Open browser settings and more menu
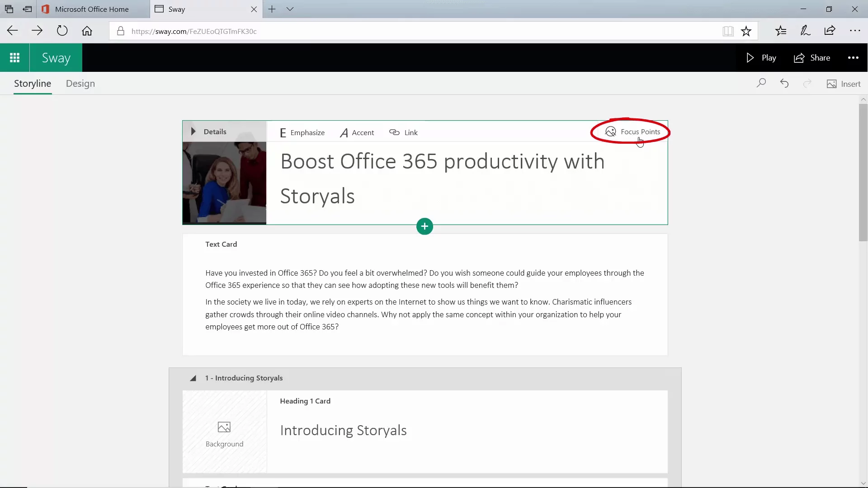This screenshot has height=488, width=868. (x=855, y=31)
